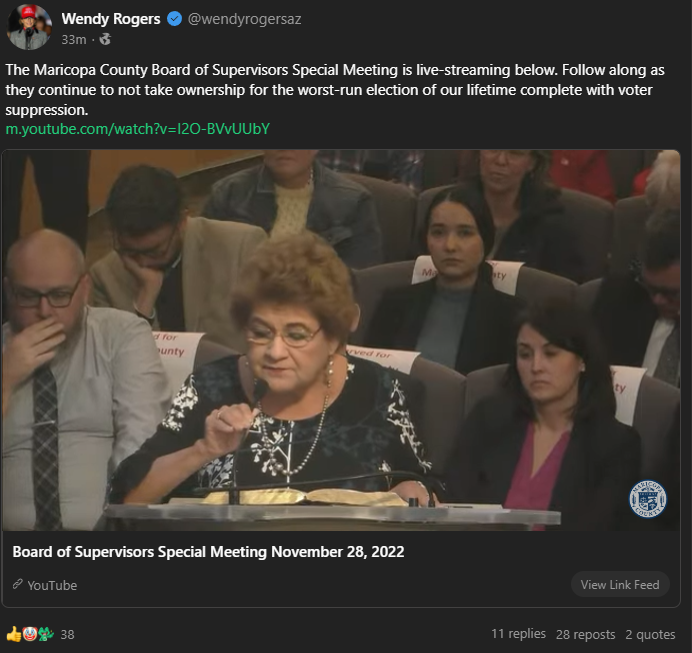Open the m.youtube.com watch link
The image size is (692, 653).
pyautogui.click(x=137, y=129)
